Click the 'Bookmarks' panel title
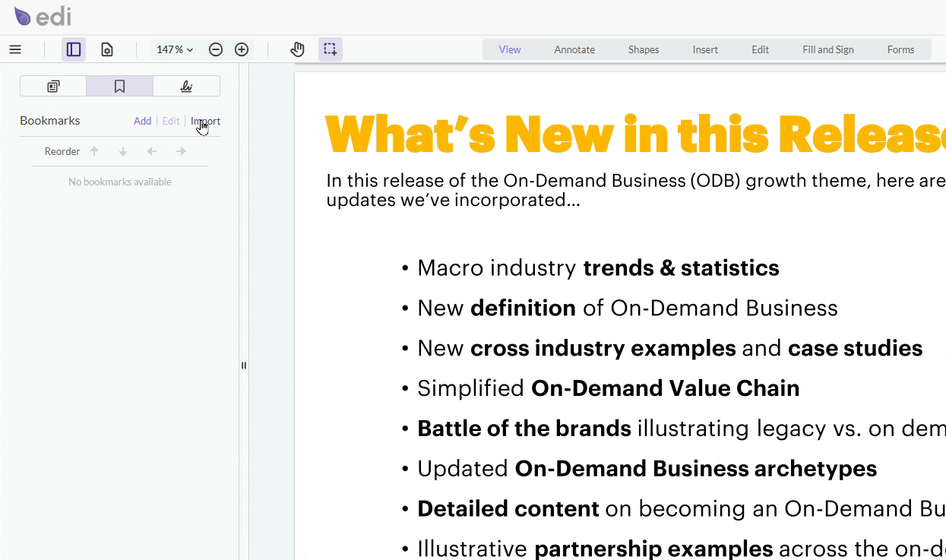Screen dimensions: 946x560 [x=49, y=120]
